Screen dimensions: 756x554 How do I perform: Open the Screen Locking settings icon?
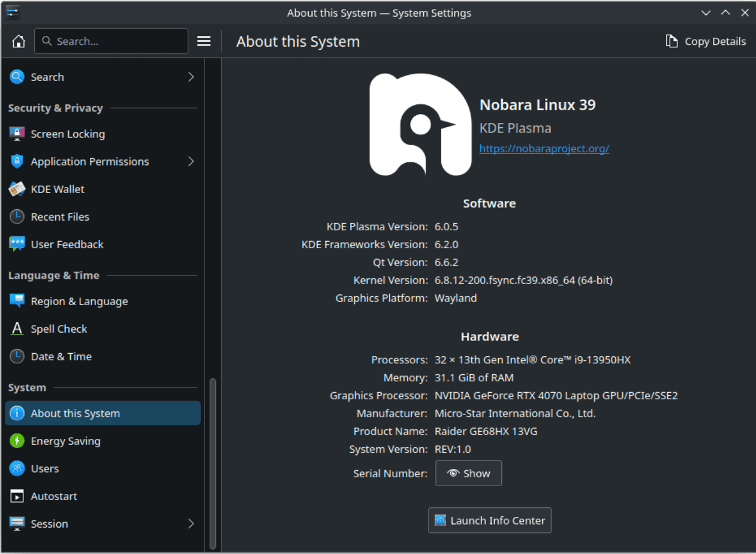[x=17, y=134]
